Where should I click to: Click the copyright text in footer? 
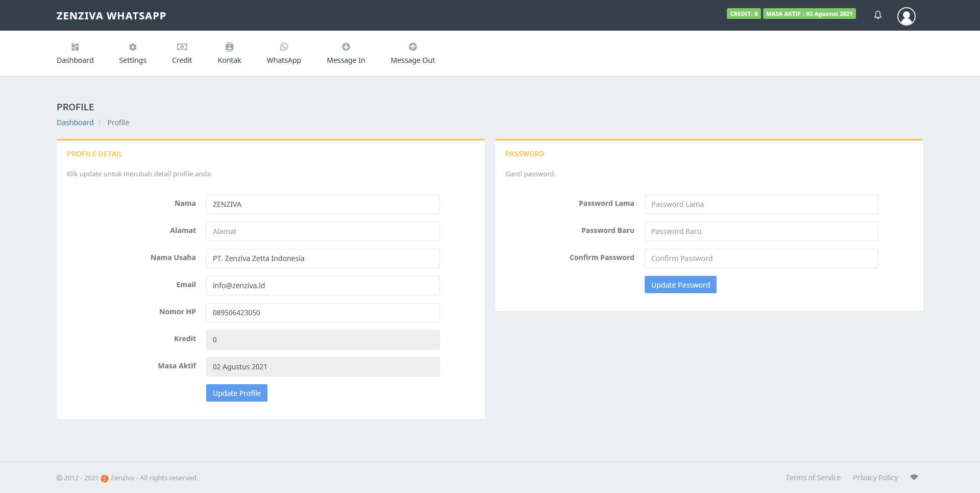(127, 478)
